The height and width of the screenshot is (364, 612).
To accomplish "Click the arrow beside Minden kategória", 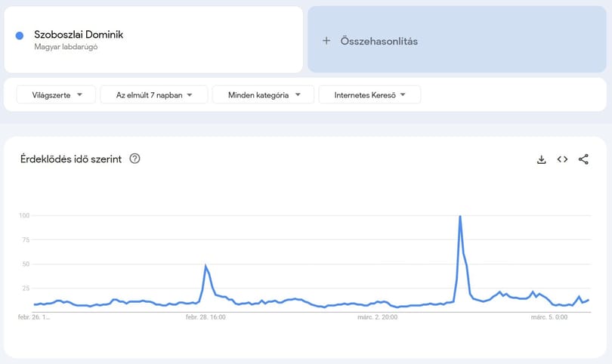I will pyautogui.click(x=298, y=95).
